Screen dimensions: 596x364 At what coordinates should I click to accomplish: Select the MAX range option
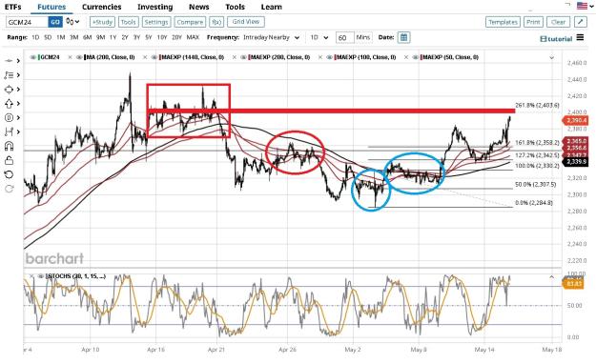click(193, 37)
